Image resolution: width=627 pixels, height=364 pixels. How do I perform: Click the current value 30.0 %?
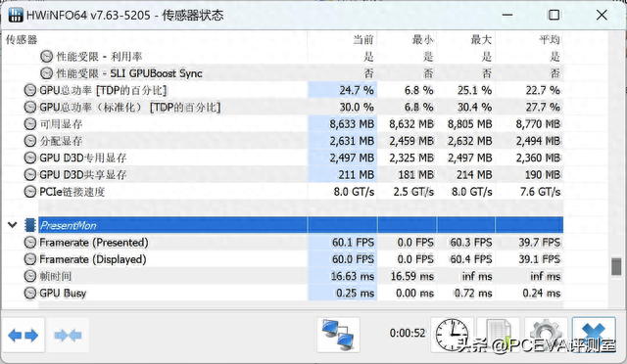(x=357, y=107)
